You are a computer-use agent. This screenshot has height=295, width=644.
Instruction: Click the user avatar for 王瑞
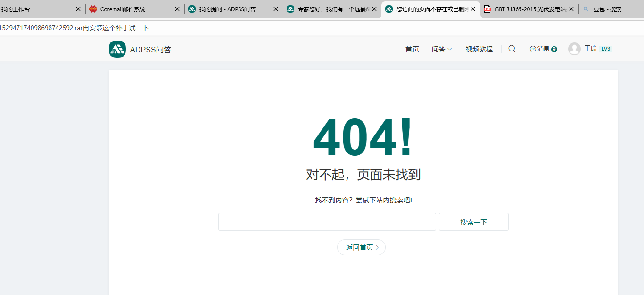click(x=574, y=49)
